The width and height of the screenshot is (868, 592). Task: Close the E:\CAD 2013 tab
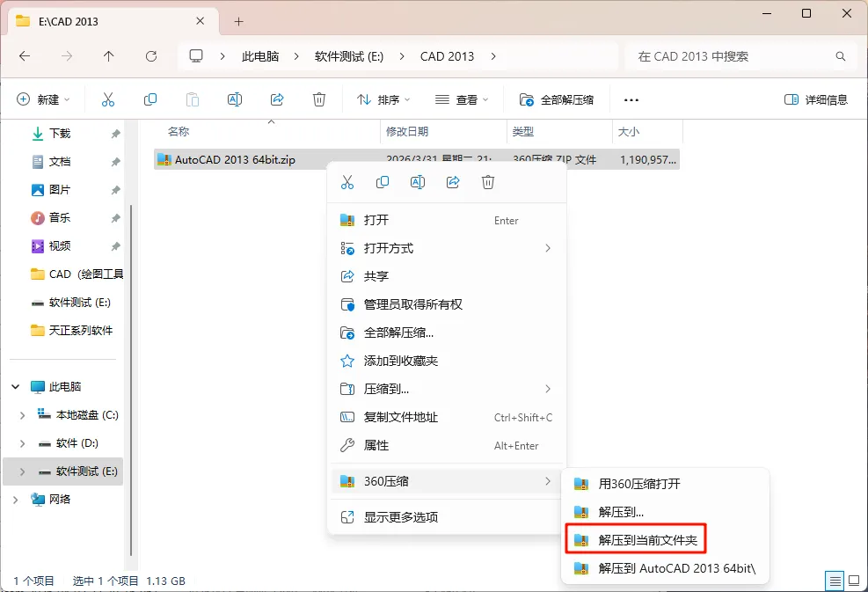(201, 21)
